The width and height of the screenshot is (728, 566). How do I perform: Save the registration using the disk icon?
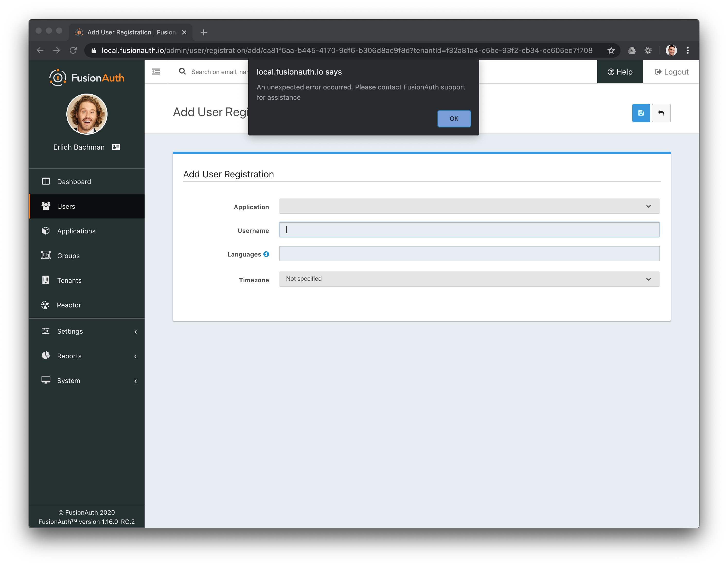641,113
